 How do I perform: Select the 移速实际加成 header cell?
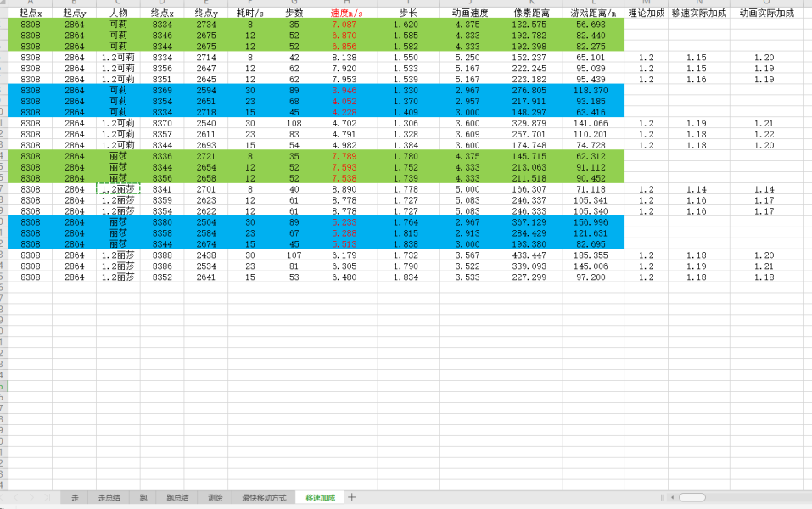[699, 13]
